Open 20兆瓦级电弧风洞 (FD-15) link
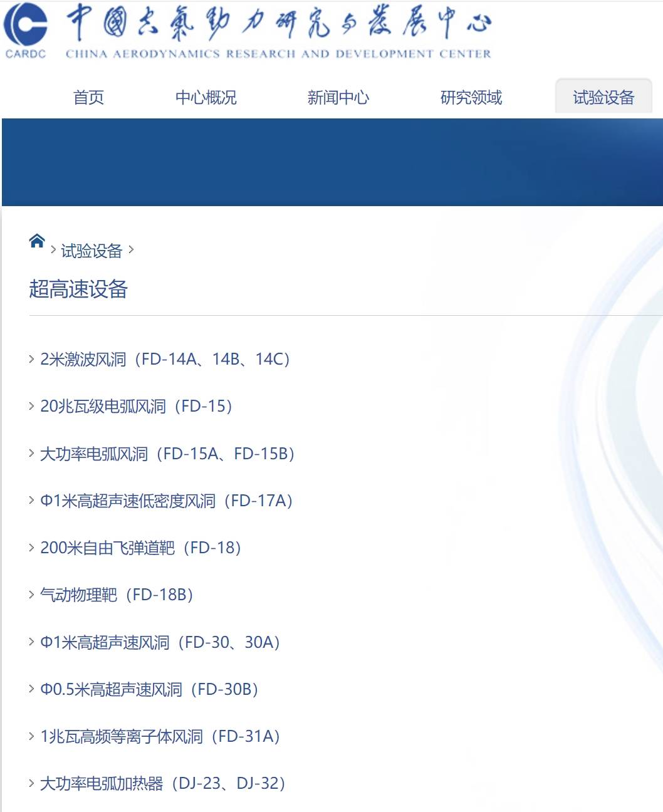 pyautogui.click(x=137, y=407)
